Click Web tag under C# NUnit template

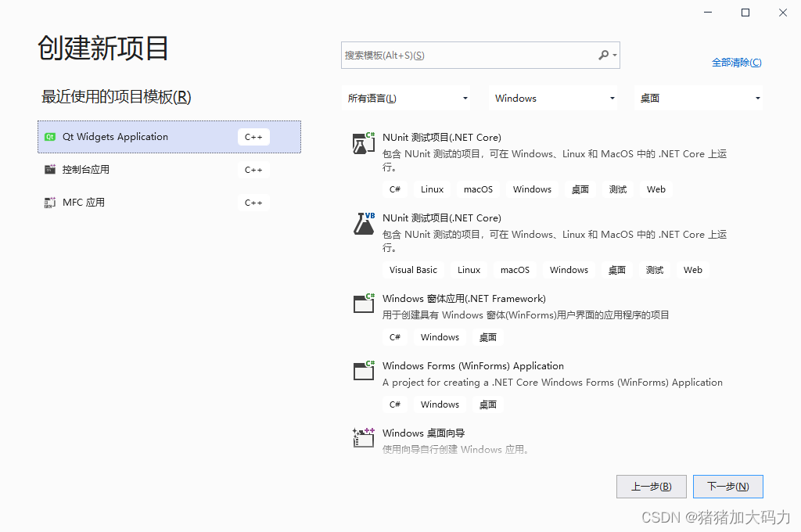point(656,189)
